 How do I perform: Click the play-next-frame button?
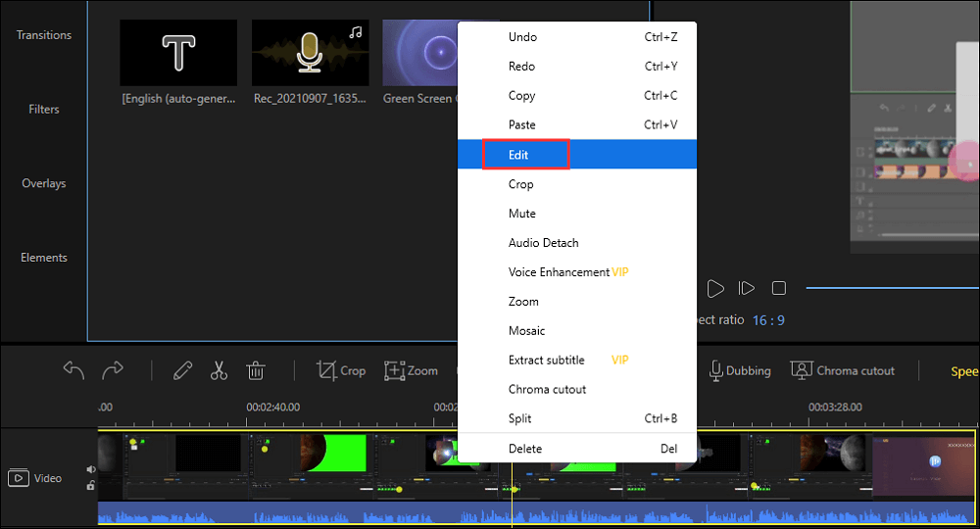pos(747,288)
